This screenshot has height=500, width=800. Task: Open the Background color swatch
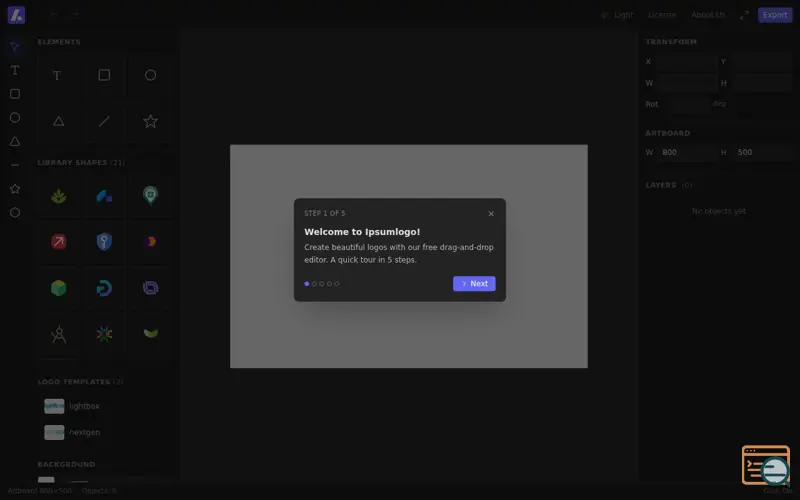(46, 480)
